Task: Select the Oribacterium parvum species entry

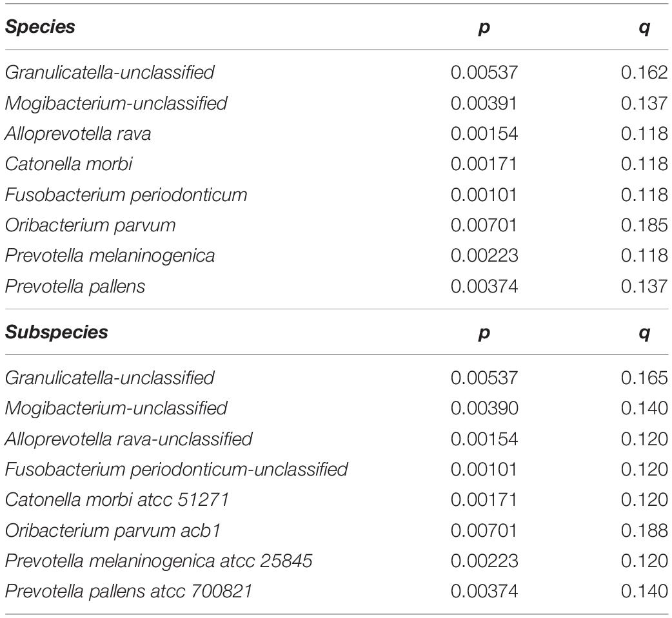Action: [x=90, y=226]
